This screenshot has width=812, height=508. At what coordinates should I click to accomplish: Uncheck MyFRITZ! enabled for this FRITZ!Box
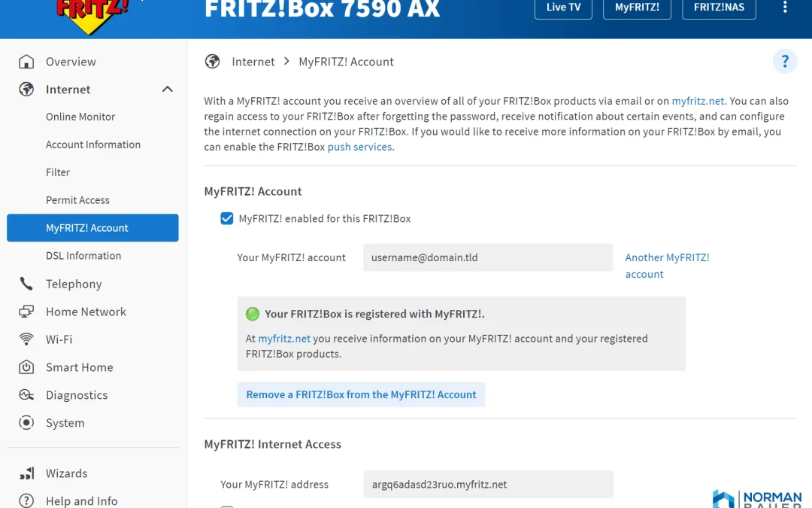coord(227,218)
